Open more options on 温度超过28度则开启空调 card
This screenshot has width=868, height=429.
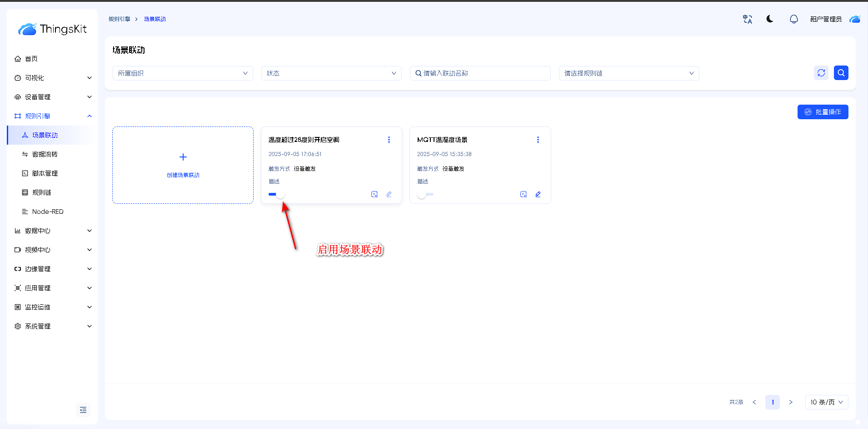[x=389, y=140]
